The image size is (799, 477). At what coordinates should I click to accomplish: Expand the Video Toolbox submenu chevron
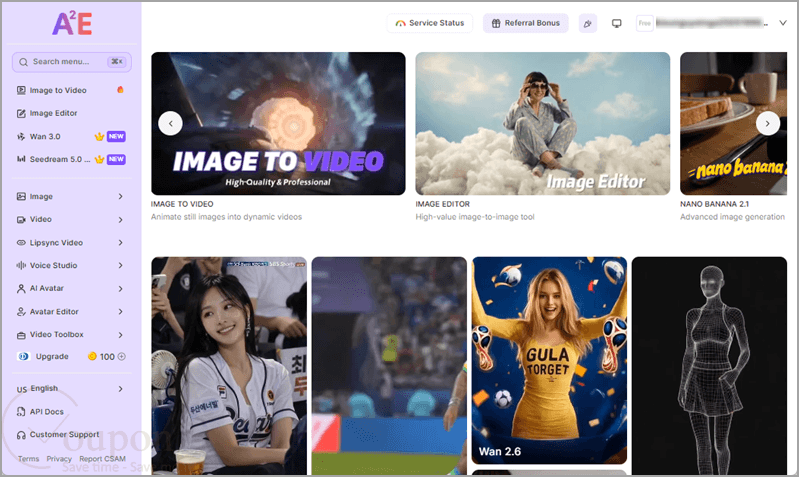120,335
